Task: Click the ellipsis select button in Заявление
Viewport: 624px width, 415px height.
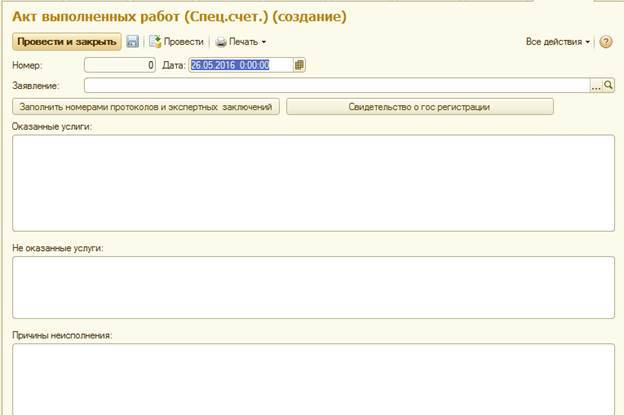Action: click(x=596, y=86)
